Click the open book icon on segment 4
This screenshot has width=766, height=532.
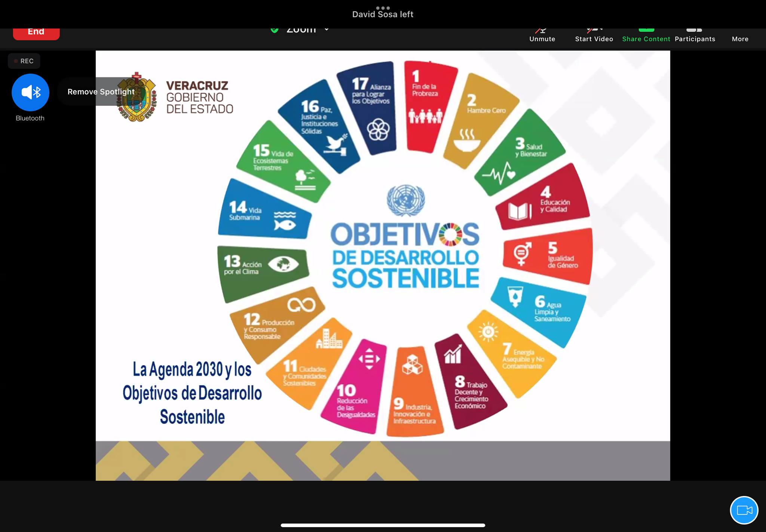click(x=520, y=211)
